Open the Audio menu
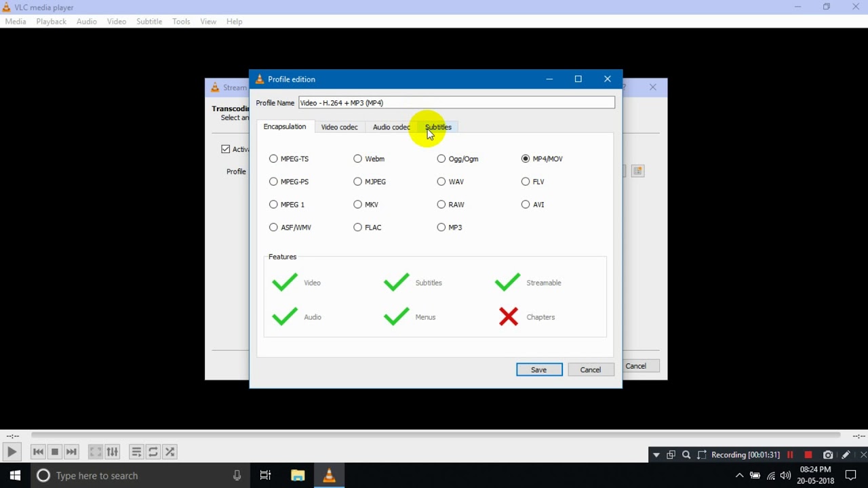 point(86,22)
